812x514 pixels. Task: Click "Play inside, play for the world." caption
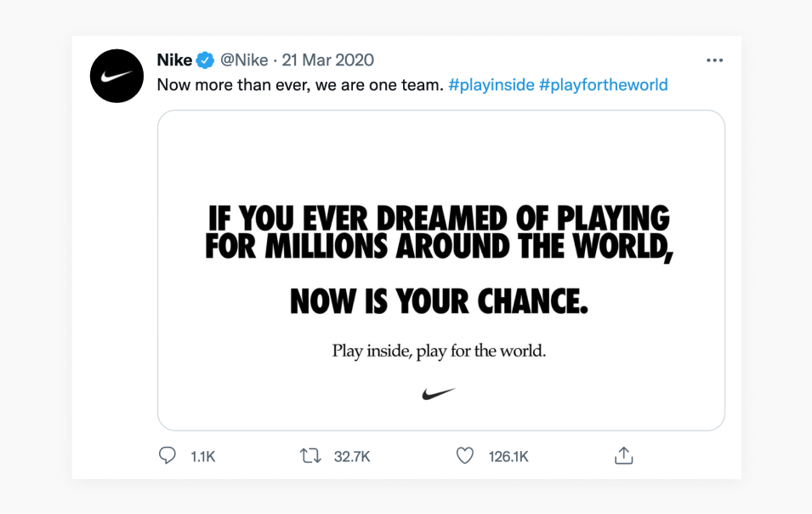439,351
